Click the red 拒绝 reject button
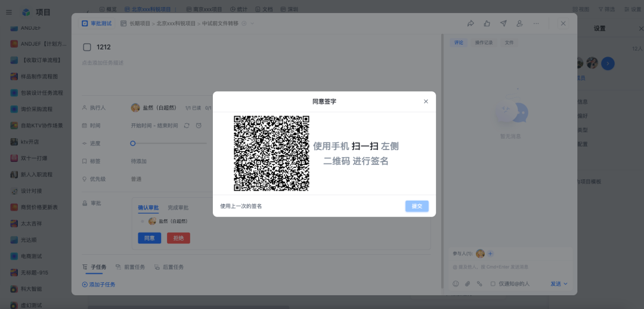This screenshot has width=644, height=309. coord(179,238)
